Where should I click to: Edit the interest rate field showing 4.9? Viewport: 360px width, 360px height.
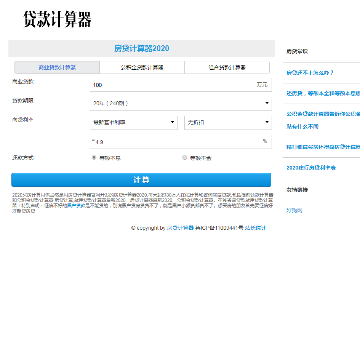click(x=181, y=142)
